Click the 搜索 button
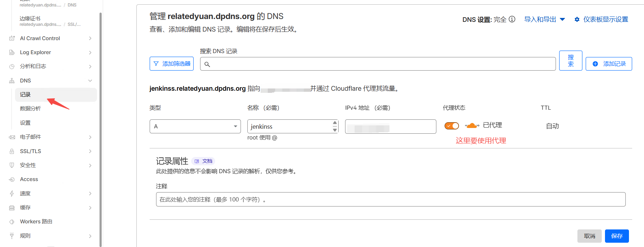Image resolution: width=644 pixels, height=247 pixels. [x=571, y=61]
